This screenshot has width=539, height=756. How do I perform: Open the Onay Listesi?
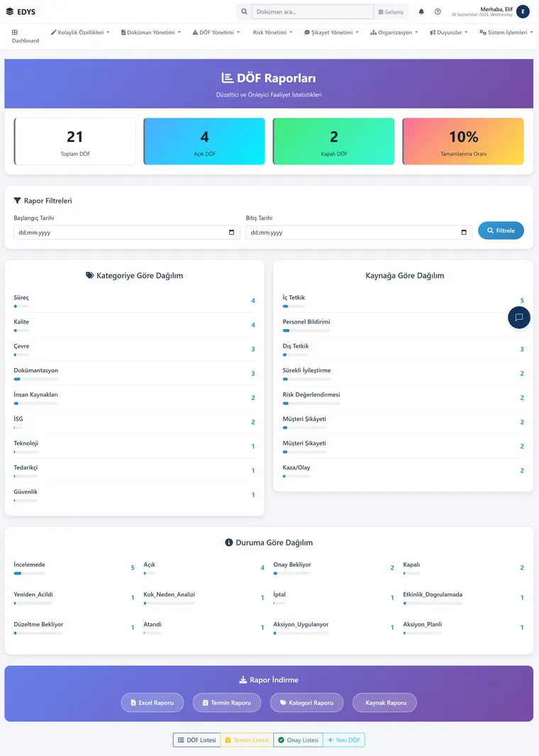point(298,740)
